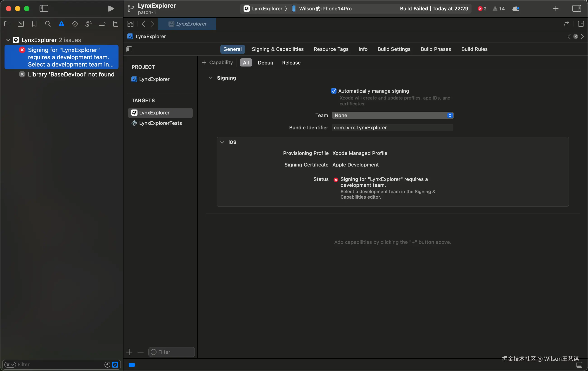
Task: Open the report navigator icon
Action: point(116,24)
